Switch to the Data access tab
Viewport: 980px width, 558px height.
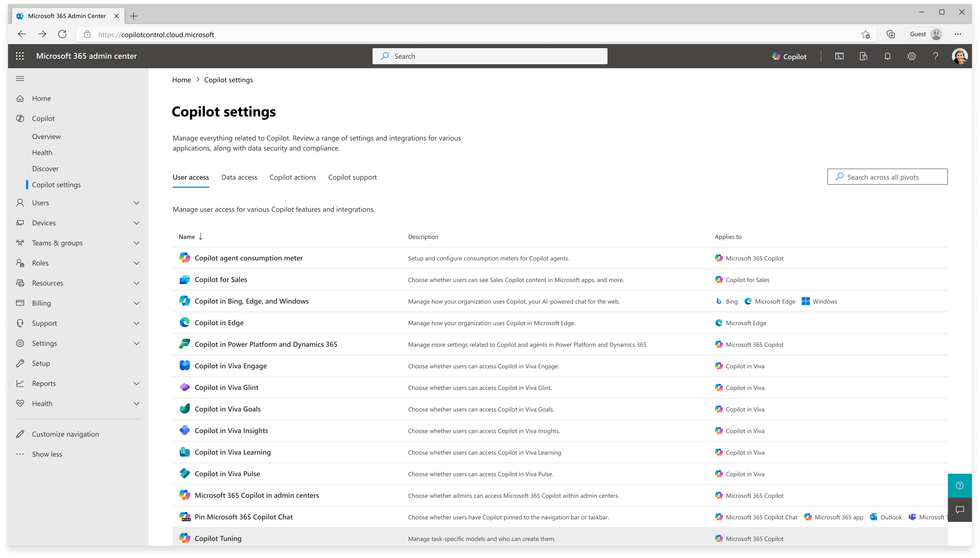click(x=239, y=177)
